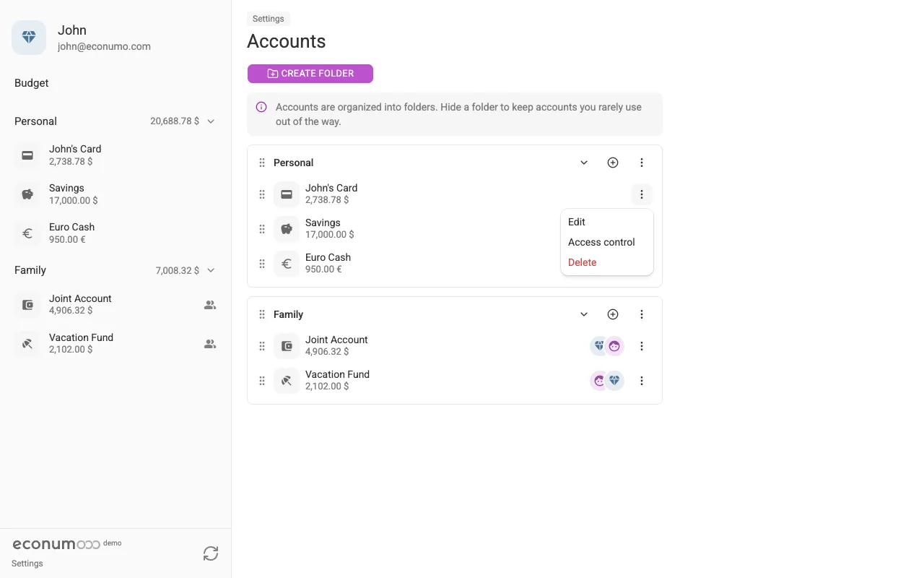Viewport: 924px width, 578px height.
Task: Click Euro Cash icon in sidebar
Action: (27, 233)
